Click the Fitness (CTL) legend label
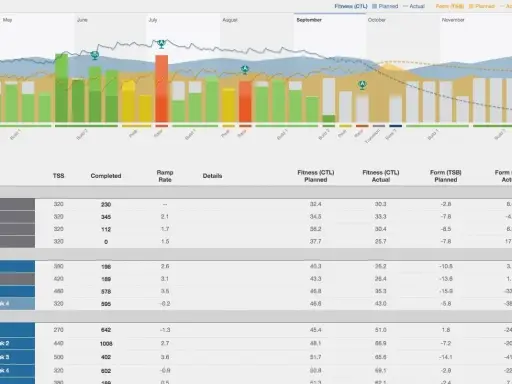The height and width of the screenshot is (384, 512). 351,6
